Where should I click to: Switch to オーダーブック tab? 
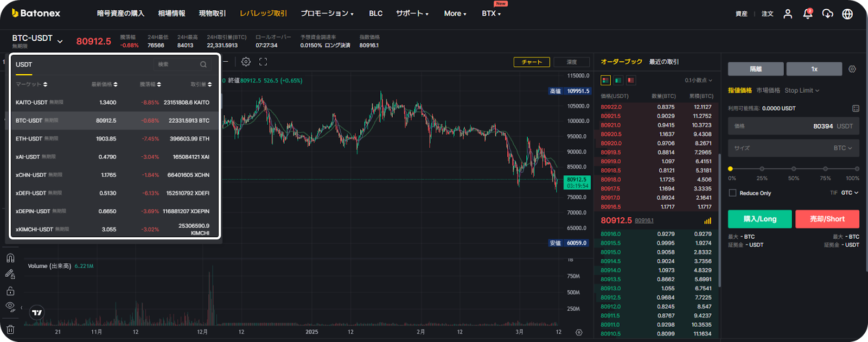pyautogui.click(x=621, y=62)
